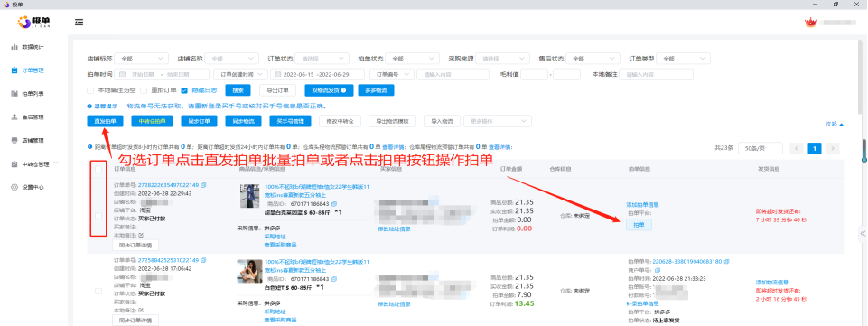The height and width of the screenshot is (326, 868).
Task: Collapse the filters with 收起
Action: tap(835, 124)
